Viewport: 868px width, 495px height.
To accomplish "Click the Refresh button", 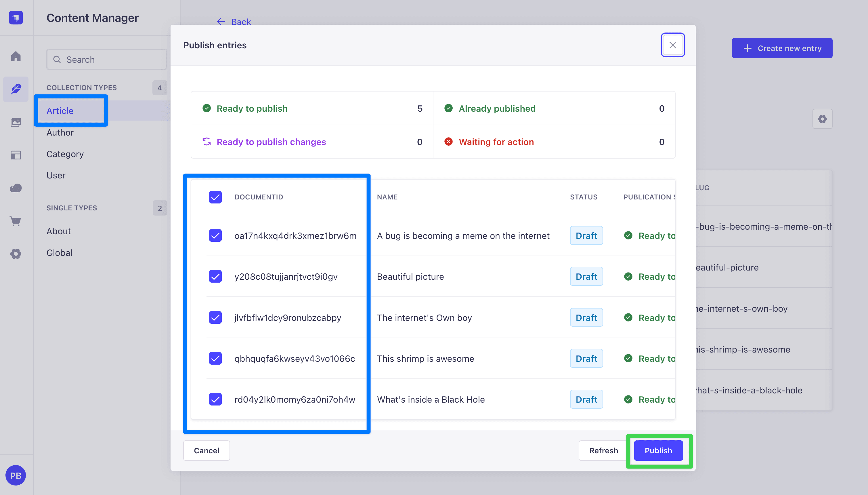I will [604, 450].
